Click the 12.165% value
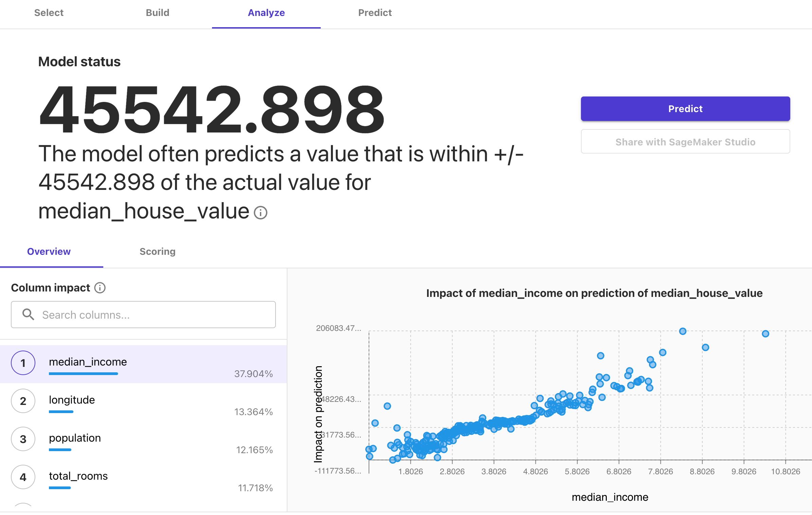The image size is (812, 515). coord(254,450)
